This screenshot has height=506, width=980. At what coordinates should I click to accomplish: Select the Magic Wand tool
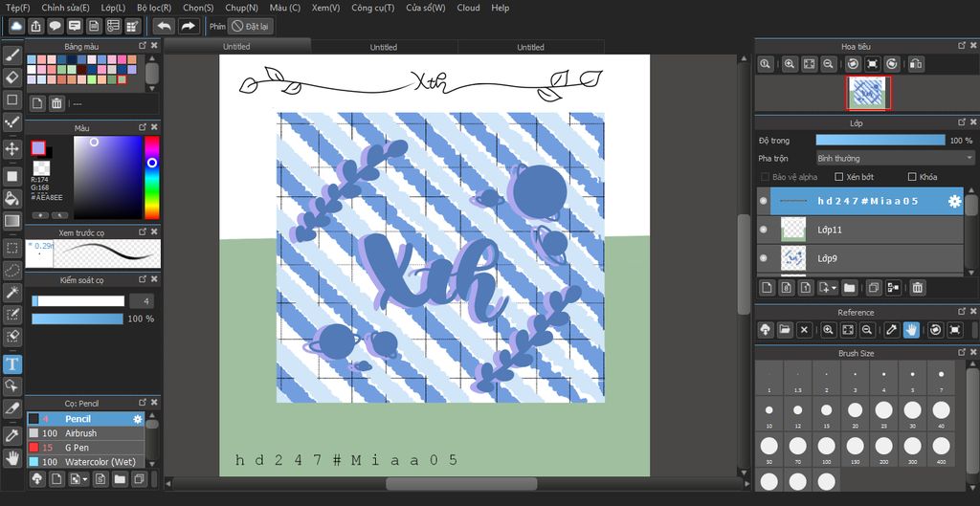(x=11, y=292)
